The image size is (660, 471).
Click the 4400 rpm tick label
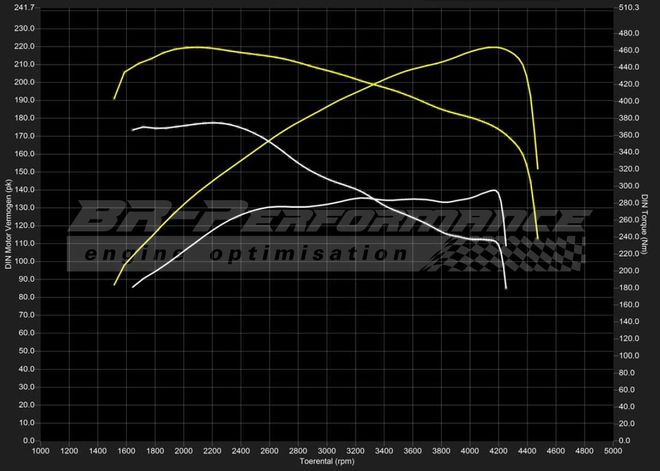tap(527, 451)
